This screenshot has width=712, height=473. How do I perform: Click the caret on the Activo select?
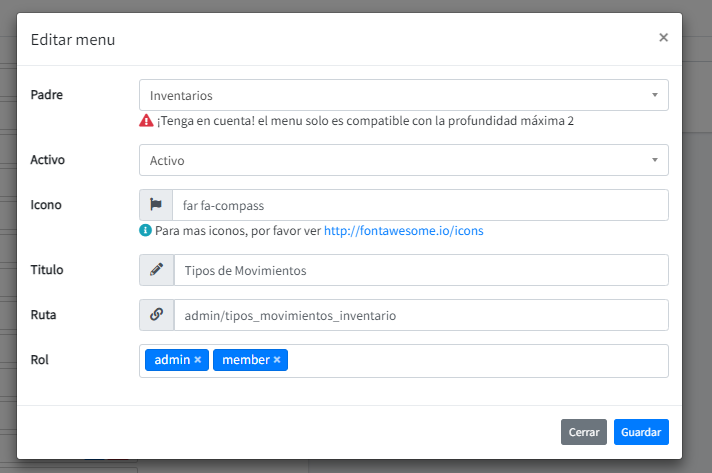[654, 160]
